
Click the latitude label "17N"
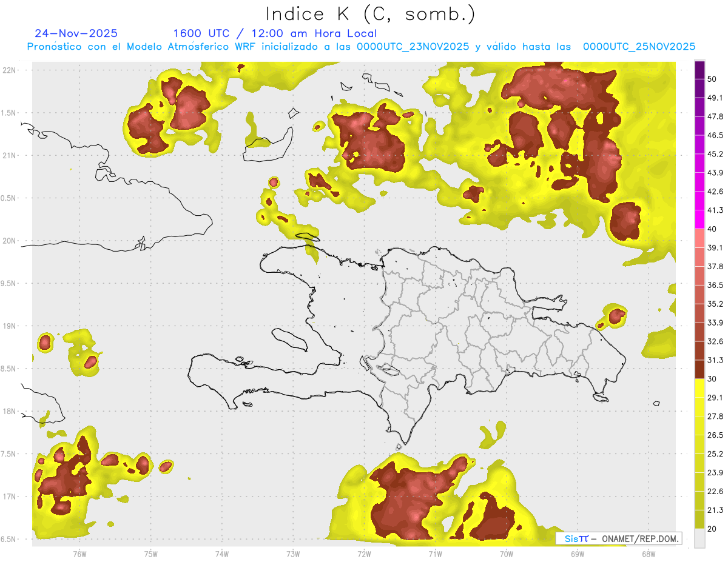(9, 497)
